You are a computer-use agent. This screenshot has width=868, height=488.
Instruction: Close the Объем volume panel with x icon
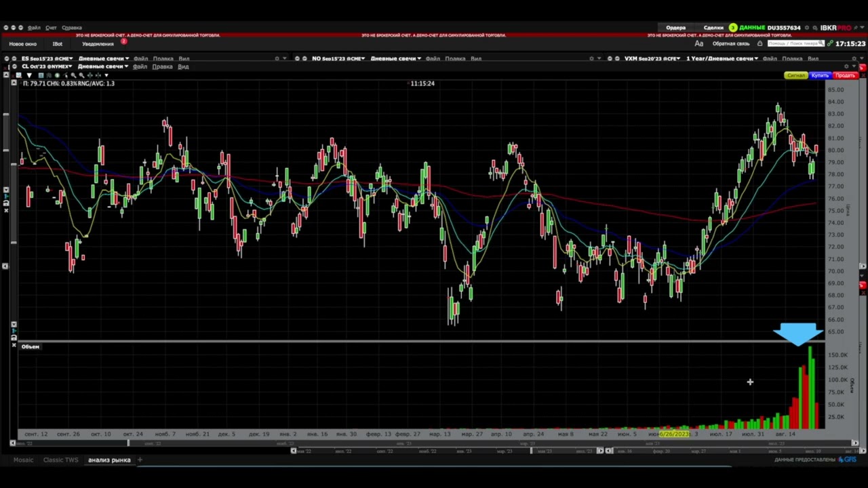tap(14, 346)
